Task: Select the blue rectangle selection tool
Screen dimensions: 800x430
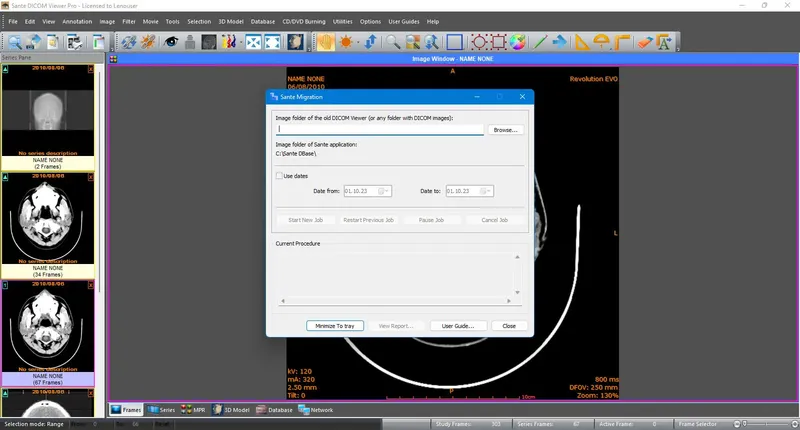Action: [x=455, y=42]
